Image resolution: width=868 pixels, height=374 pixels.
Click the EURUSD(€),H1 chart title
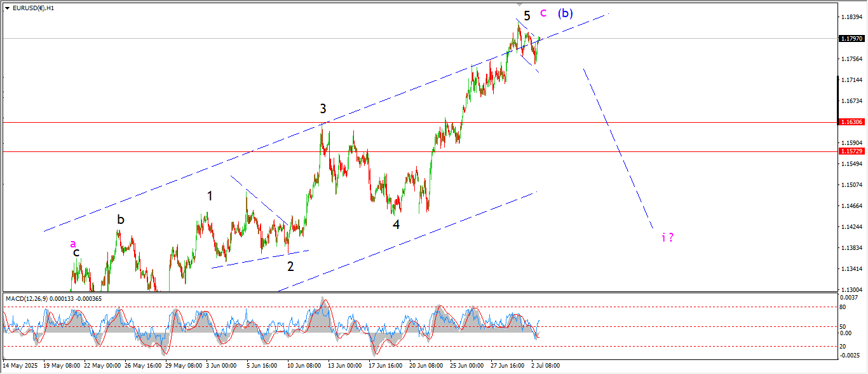33,8
